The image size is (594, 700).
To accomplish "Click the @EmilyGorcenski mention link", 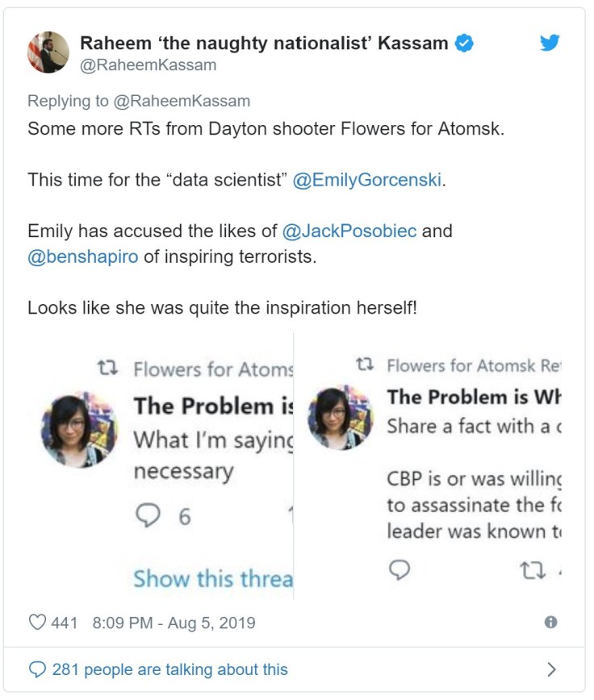I will (367, 180).
